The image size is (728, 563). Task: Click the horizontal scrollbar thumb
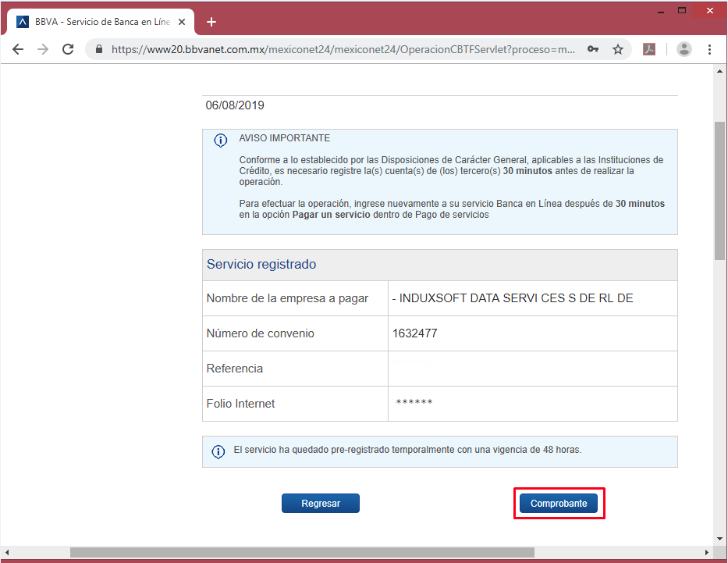(x=302, y=552)
